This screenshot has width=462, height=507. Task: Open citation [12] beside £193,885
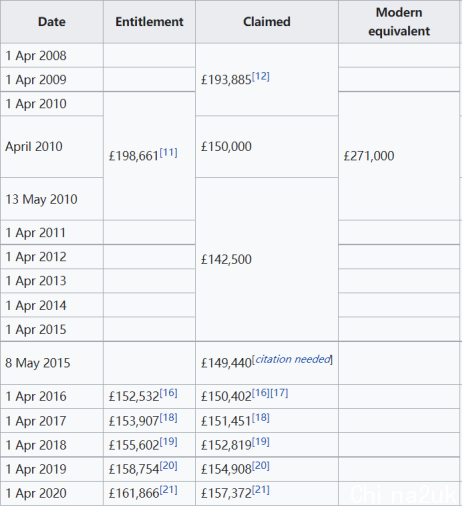pyautogui.click(x=260, y=77)
